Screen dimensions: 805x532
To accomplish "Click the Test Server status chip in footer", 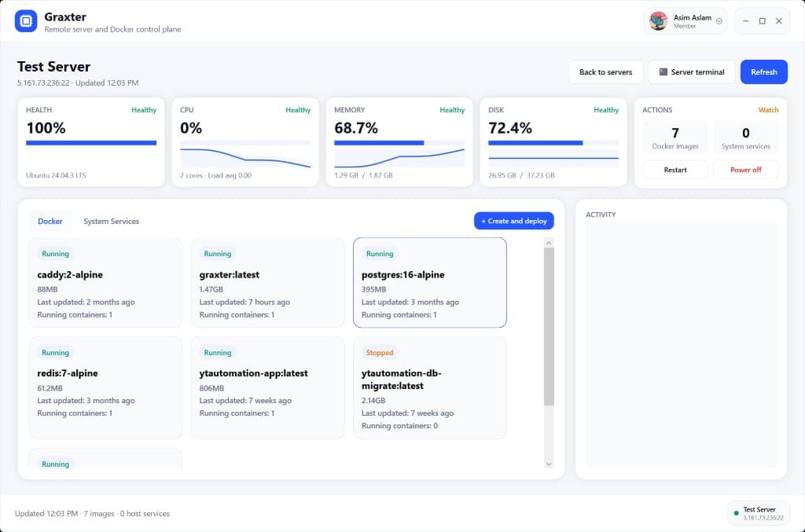I will click(759, 513).
